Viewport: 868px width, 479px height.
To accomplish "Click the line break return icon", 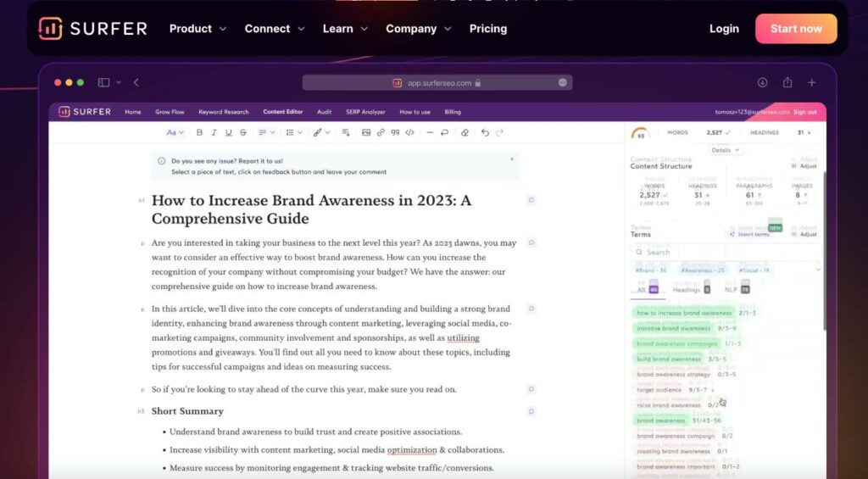I will point(444,133).
